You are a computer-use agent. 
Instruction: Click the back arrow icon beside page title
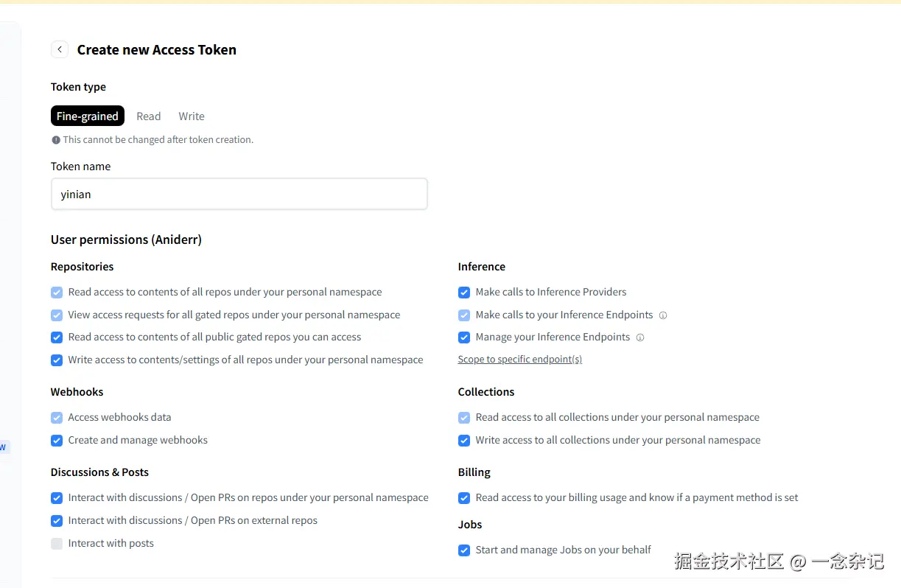coord(60,49)
